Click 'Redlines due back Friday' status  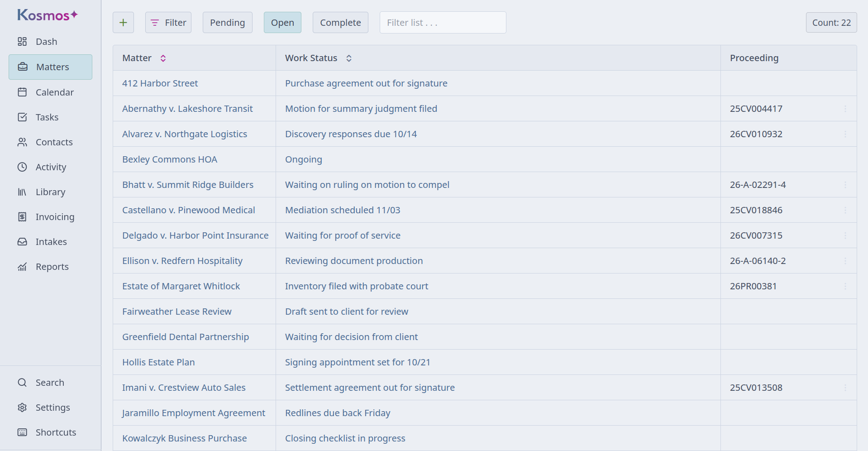[x=338, y=413]
